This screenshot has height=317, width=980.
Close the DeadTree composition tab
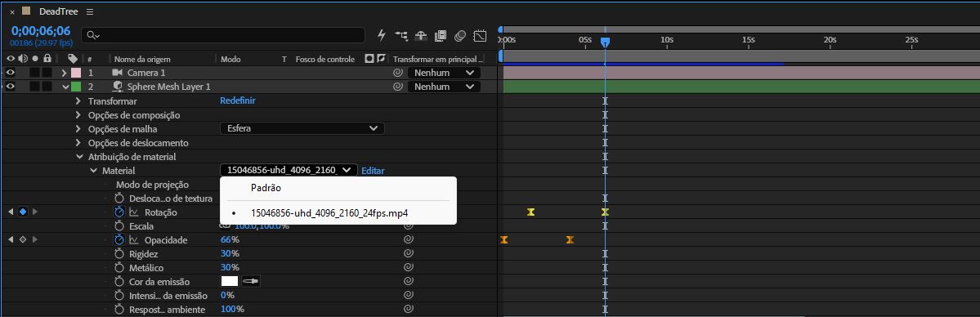pos(12,12)
